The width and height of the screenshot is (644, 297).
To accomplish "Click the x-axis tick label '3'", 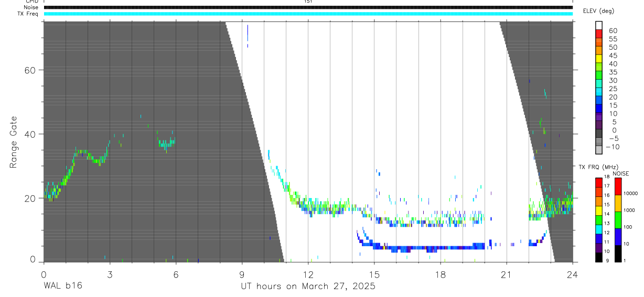I will coord(110,274).
